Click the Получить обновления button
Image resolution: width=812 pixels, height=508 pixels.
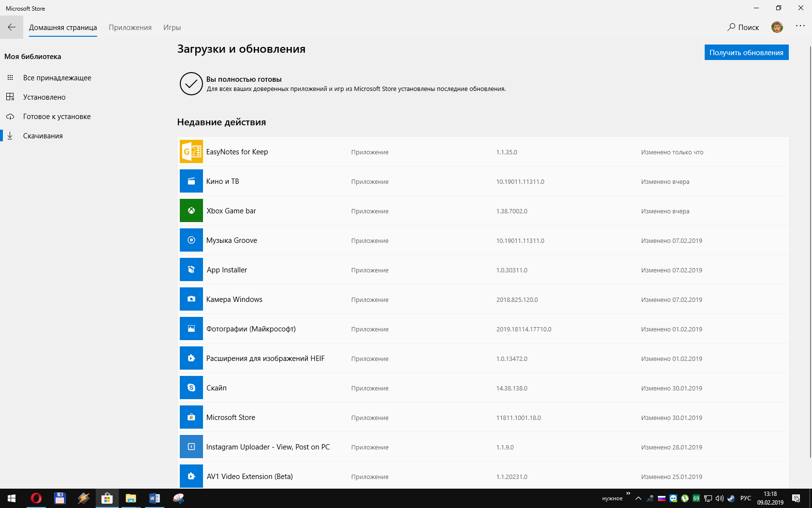pyautogui.click(x=746, y=52)
